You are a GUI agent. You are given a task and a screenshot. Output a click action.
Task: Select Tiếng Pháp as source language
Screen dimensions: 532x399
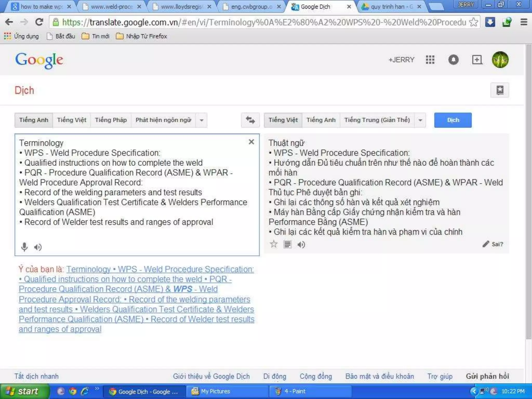pos(111,120)
